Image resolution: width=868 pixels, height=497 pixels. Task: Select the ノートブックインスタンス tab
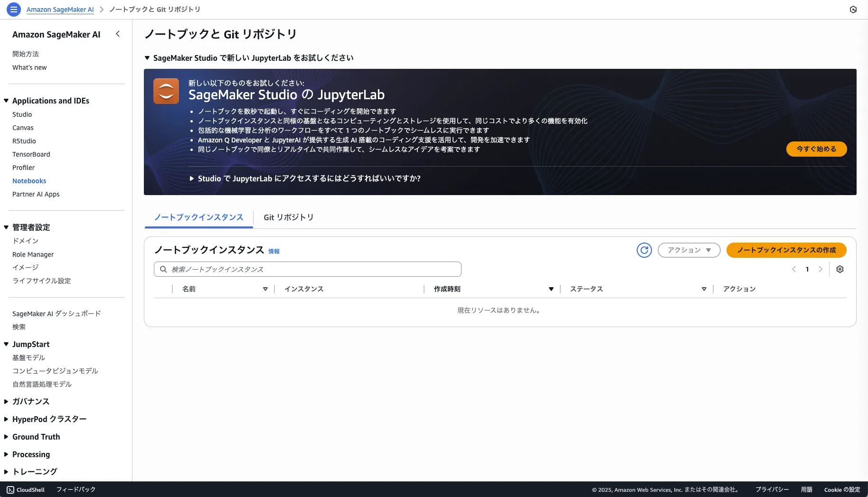click(x=198, y=217)
